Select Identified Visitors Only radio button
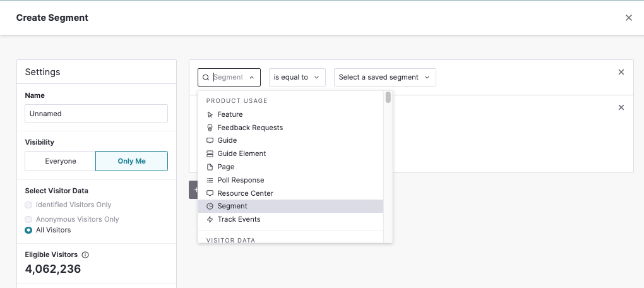Screen dimensions: 644x288 pos(28,205)
